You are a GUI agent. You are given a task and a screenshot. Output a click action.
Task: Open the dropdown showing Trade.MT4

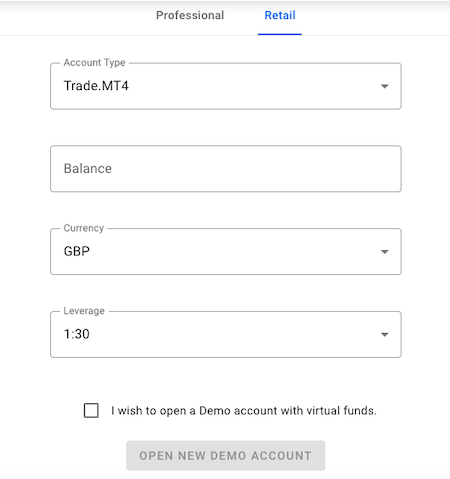coord(226,86)
